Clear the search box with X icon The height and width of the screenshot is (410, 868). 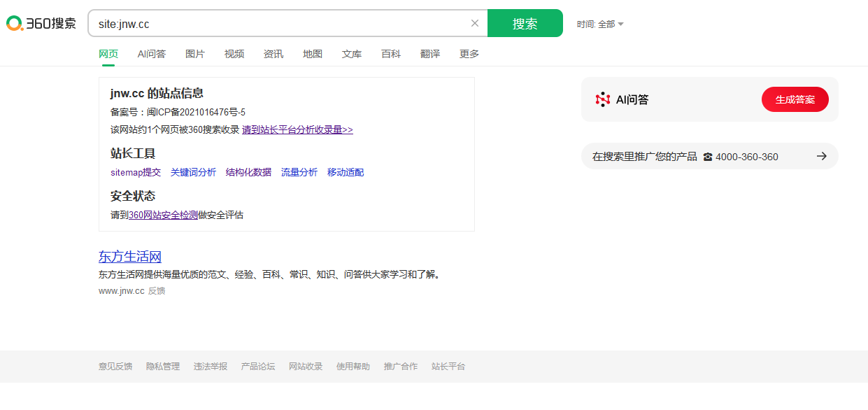pos(475,23)
